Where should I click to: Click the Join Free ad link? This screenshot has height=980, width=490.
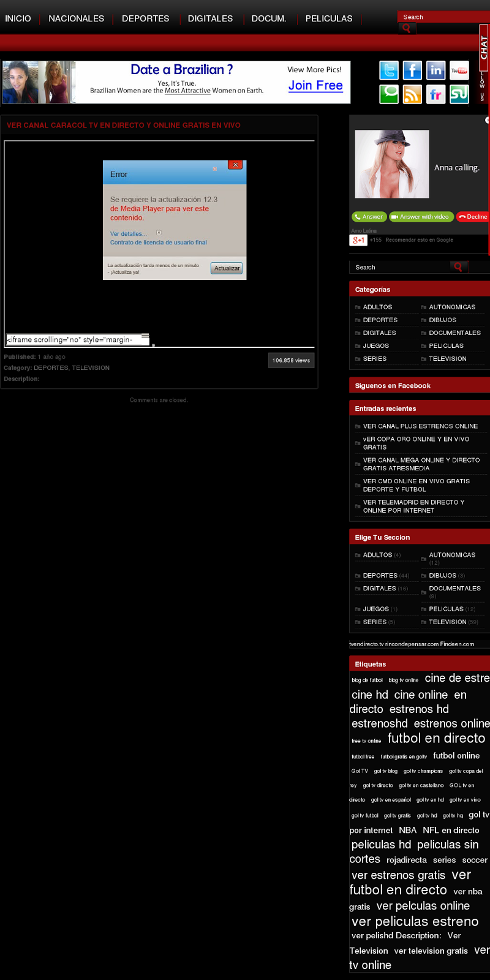[315, 85]
